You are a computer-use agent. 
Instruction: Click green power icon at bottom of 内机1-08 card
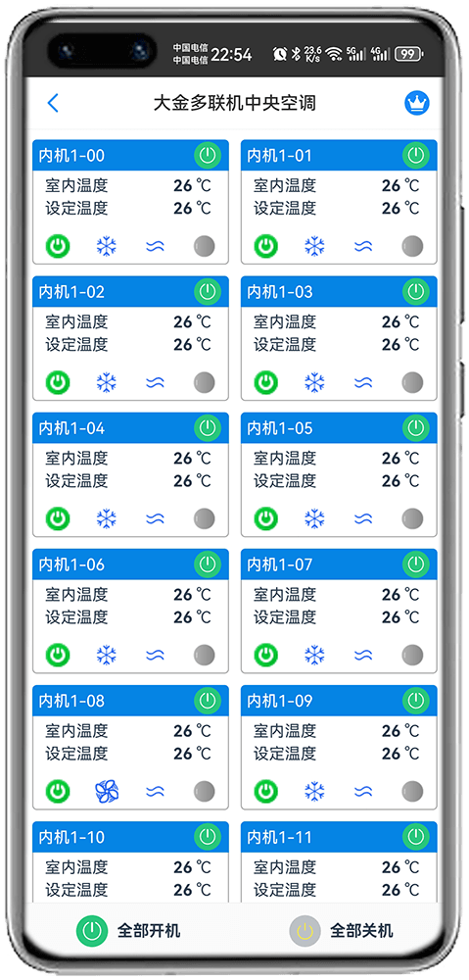point(58,791)
